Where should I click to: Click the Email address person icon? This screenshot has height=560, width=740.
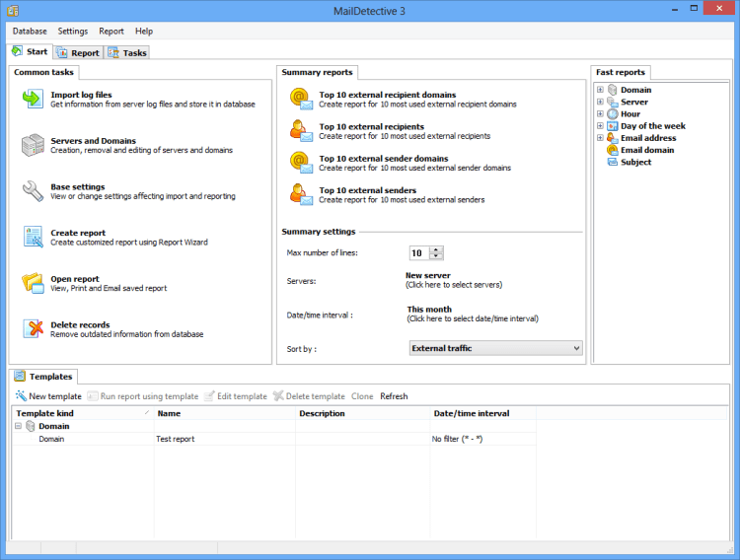pos(612,138)
